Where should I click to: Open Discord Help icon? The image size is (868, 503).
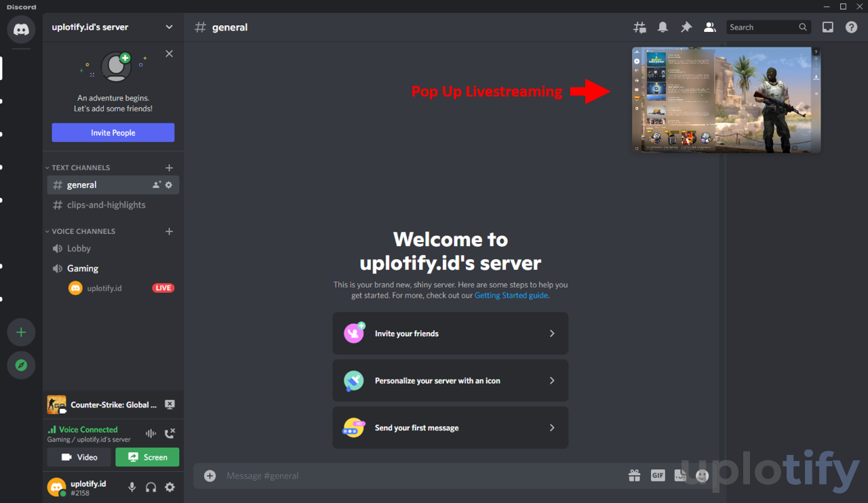point(851,27)
